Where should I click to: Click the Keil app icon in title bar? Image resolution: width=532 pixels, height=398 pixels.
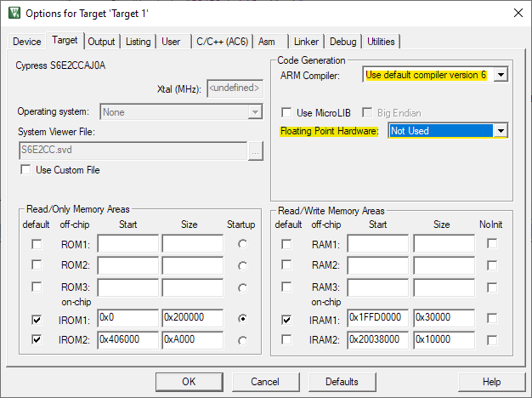tap(13, 14)
